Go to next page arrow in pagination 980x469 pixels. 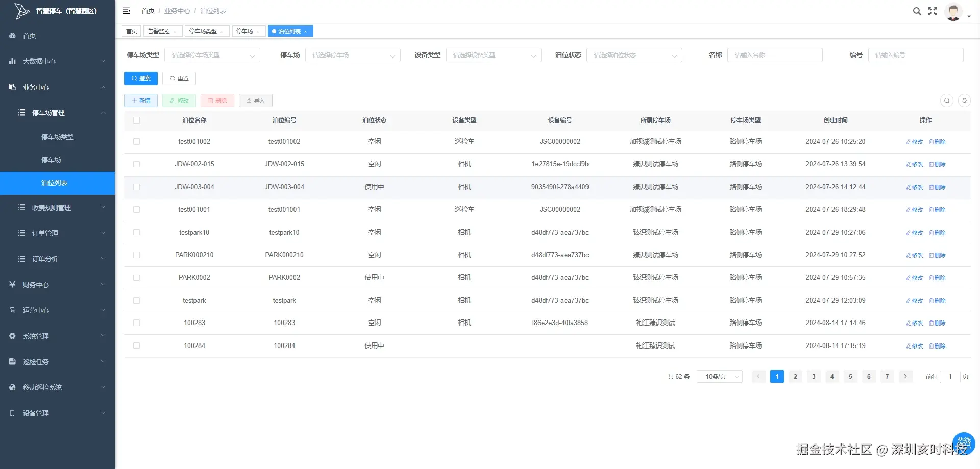tap(905, 377)
